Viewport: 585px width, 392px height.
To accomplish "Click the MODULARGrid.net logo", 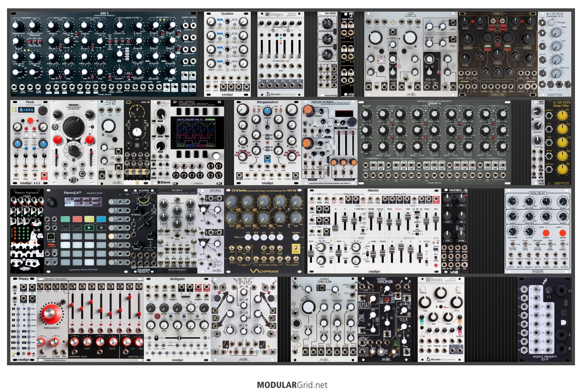I will 292,385.
